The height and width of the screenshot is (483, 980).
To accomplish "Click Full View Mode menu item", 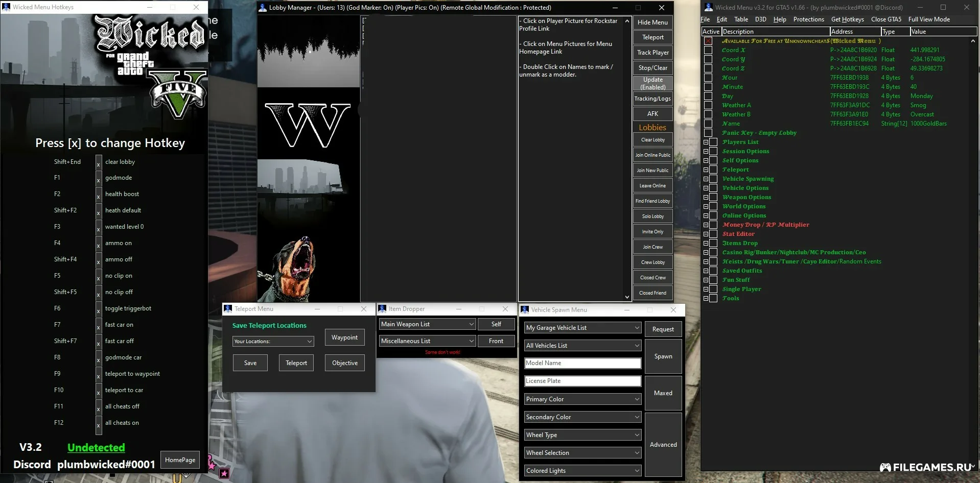I will click(x=929, y=19).
